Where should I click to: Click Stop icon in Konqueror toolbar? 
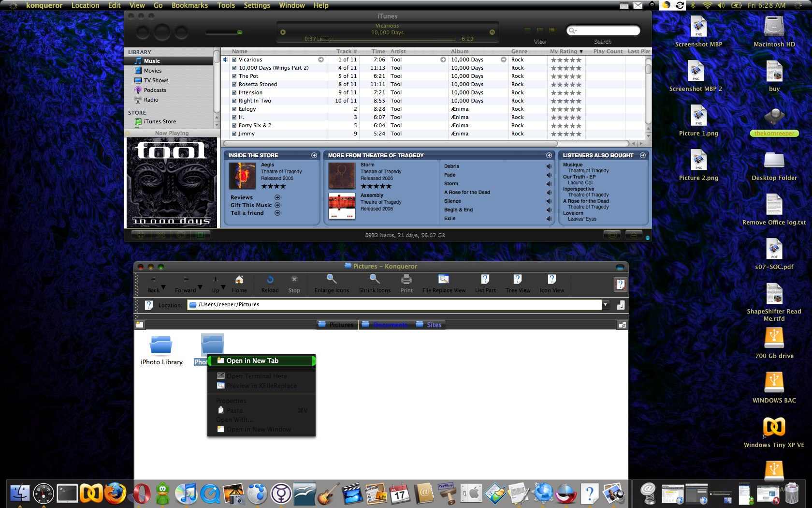point(294,280)
